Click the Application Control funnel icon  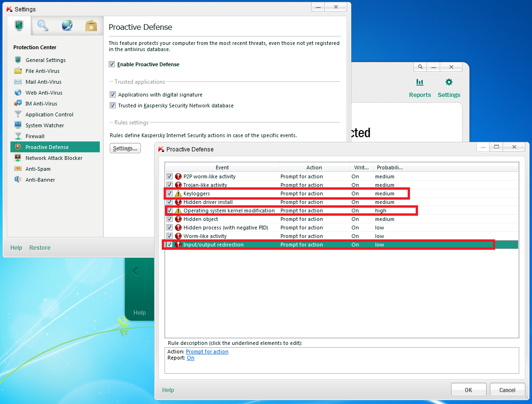pyautogui.click(x=18, y=114)
